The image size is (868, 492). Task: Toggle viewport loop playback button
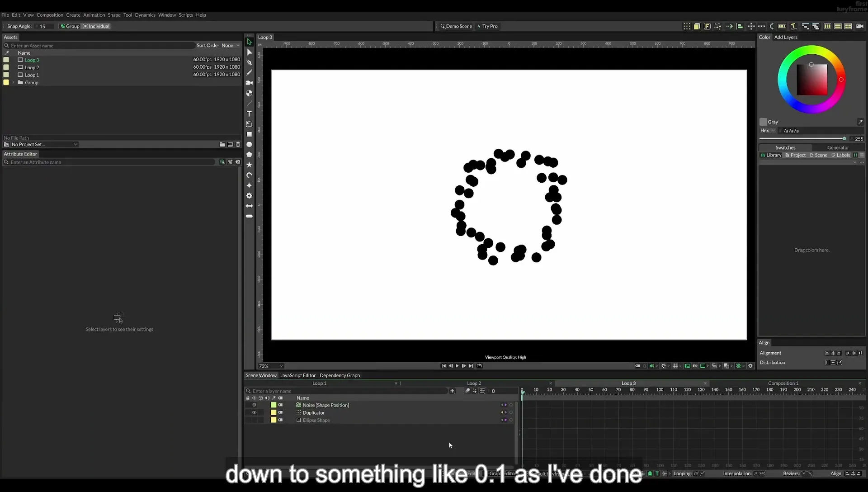tap(479, 366)
